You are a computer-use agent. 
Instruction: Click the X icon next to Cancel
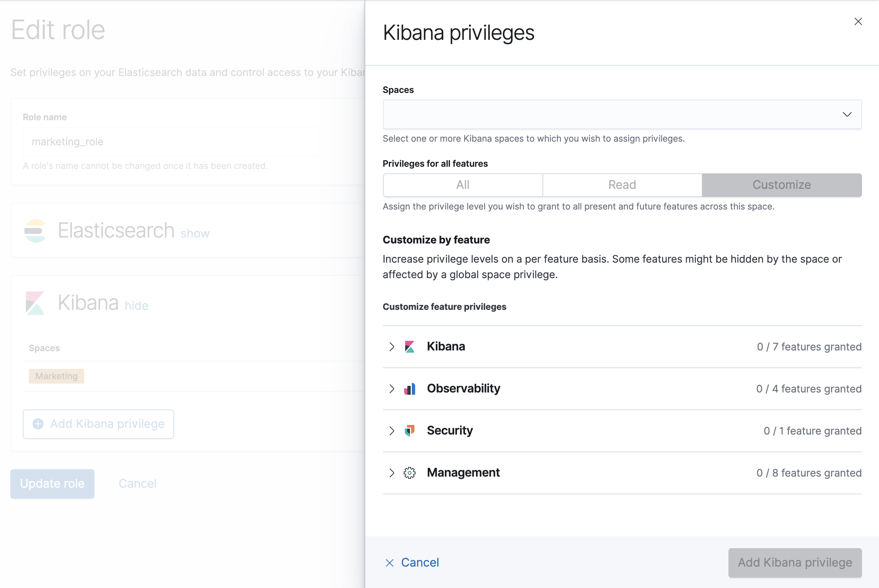pyautogui.click(x=389, y=563)
